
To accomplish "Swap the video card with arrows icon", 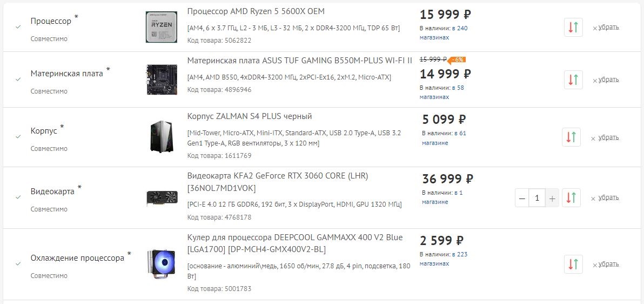I will click(x=571, y=198).
